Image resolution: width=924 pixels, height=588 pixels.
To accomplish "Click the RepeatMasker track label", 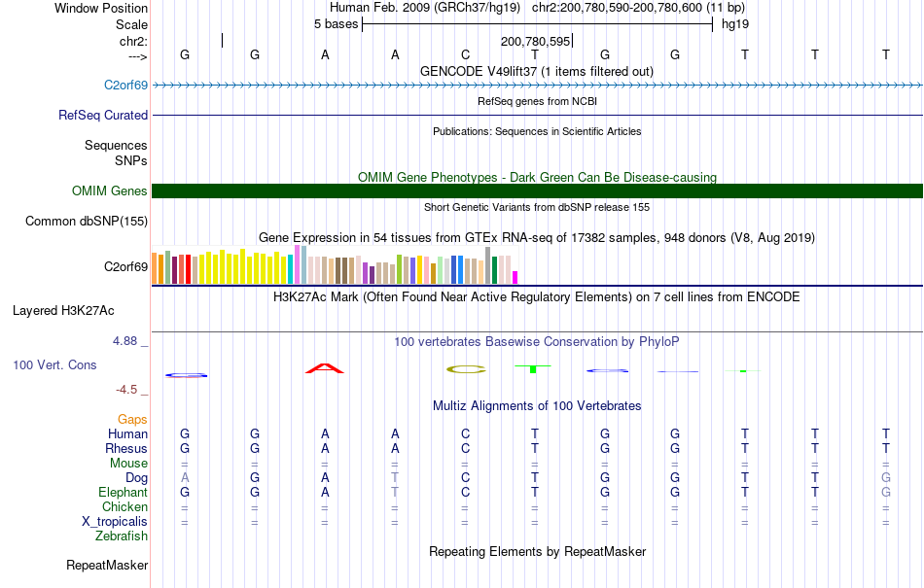I will [107, 566].
